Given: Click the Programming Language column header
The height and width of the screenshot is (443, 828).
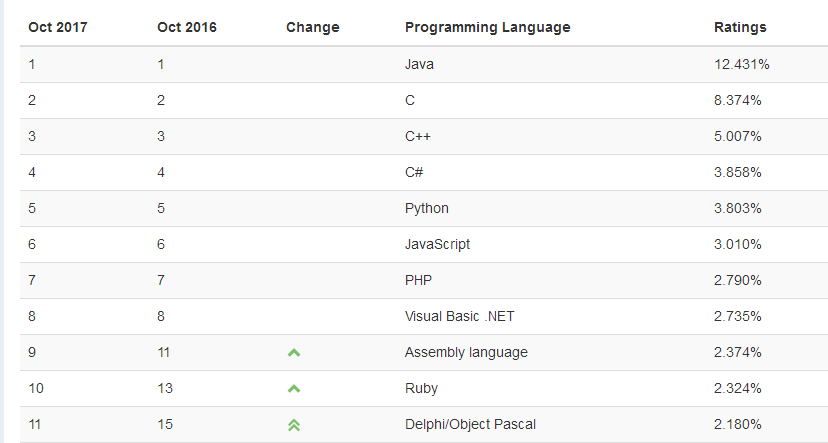Looking at the screenshot, I should [x=487, y=27].
